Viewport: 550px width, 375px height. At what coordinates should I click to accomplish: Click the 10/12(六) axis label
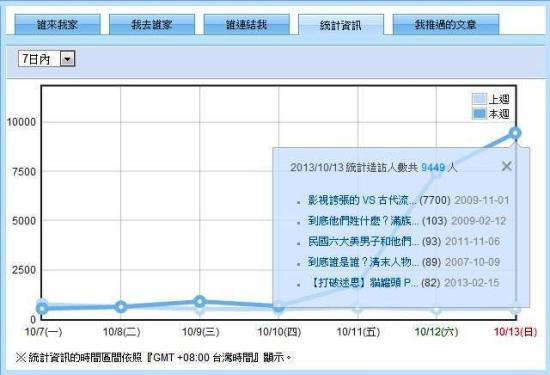[436, 332]
